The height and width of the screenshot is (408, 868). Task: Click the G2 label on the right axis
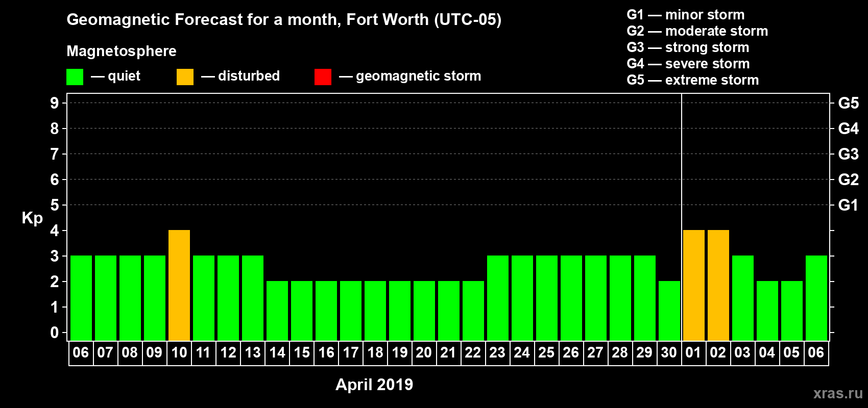pos(849,180)
